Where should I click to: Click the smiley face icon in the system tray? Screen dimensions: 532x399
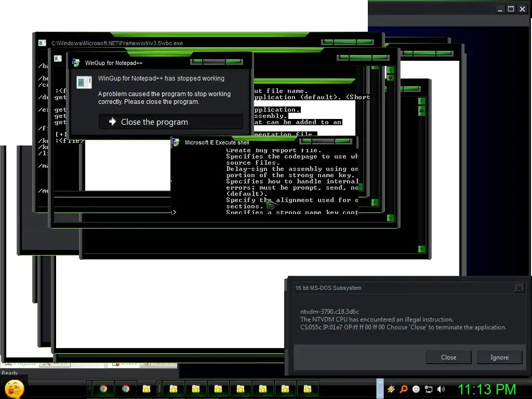coord(416,389)
